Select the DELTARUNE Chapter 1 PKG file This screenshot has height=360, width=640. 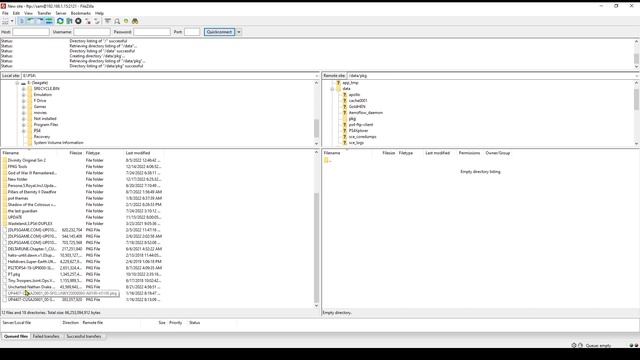32,249
